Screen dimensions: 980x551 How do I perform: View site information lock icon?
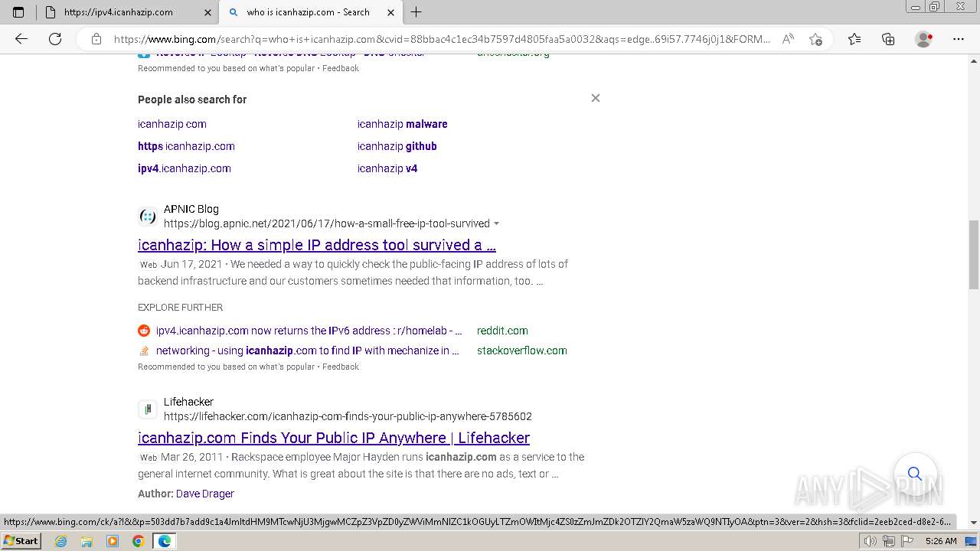point(96,39)
